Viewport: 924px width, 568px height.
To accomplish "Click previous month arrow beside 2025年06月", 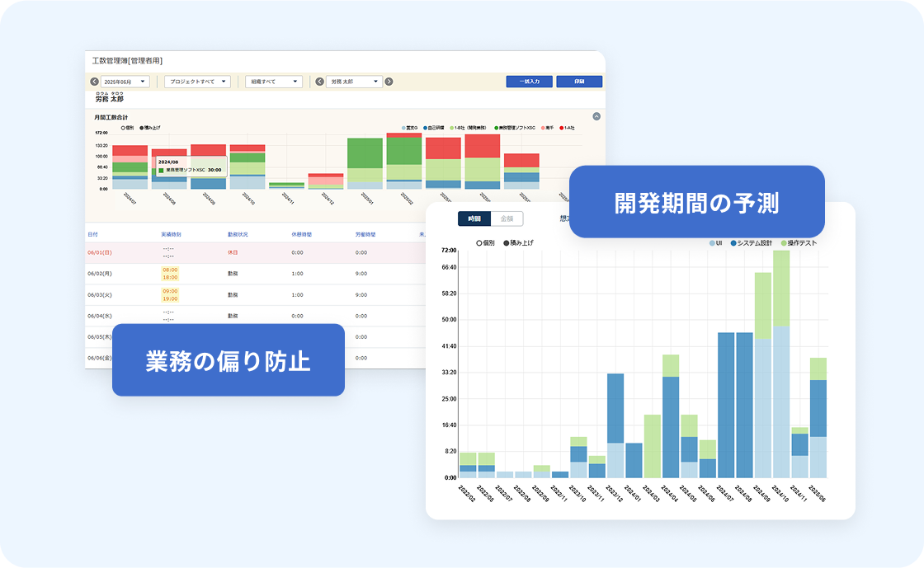I will pos(94,82).
